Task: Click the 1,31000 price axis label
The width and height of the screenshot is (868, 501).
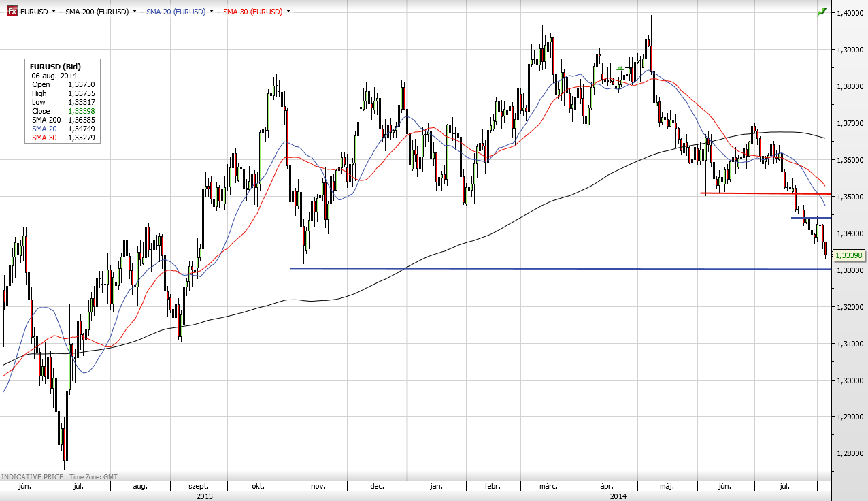Action: tap(850, 344)
